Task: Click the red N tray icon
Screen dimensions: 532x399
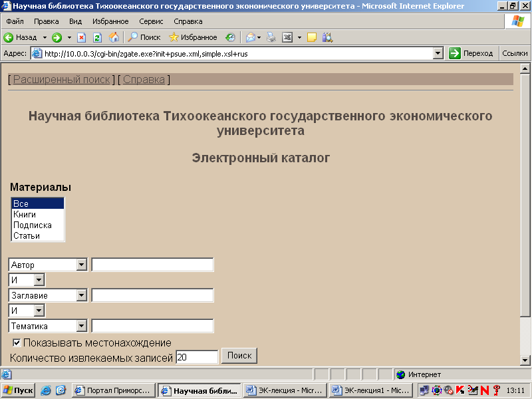Action: [x=485, y=390]
